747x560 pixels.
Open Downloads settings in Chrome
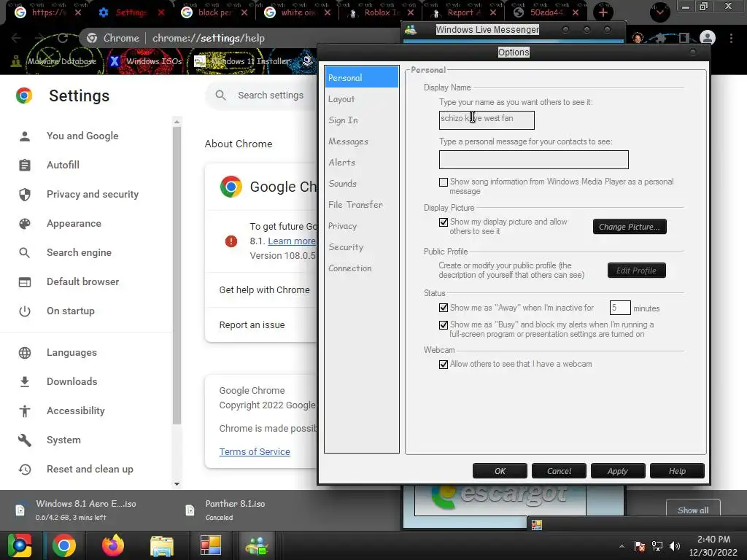coord(72,381)
